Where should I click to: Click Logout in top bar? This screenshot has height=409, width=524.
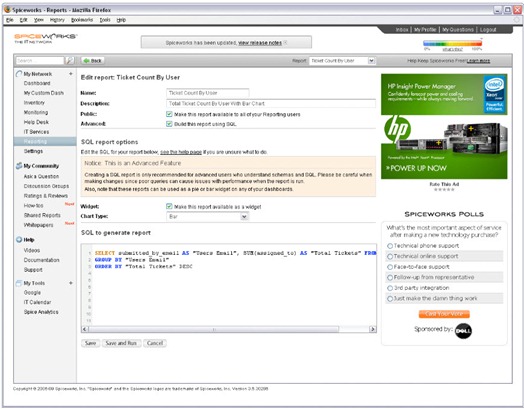488,30
